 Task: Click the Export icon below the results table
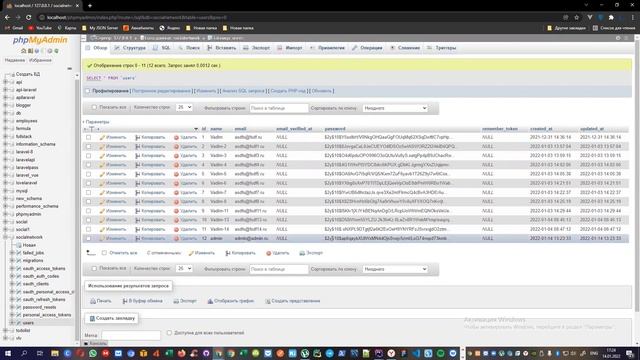point(302,253)
